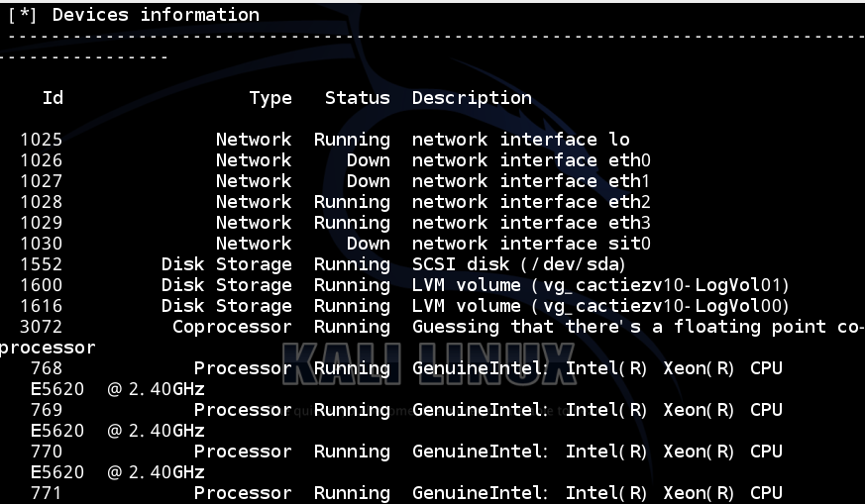The image size is (865, 504).
Task: Select processor id 768
Action: click(x=47, y=368)
